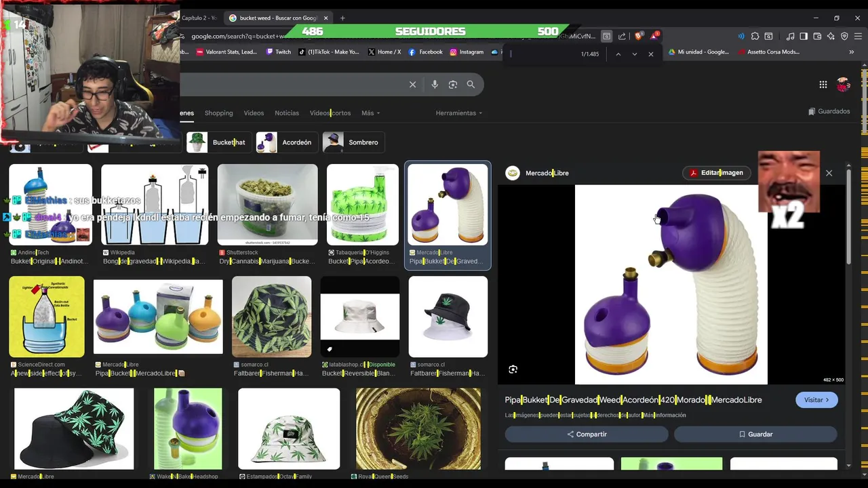868x488 pixels.
Task: Open the Más información link
Action: tap(664, 415)
